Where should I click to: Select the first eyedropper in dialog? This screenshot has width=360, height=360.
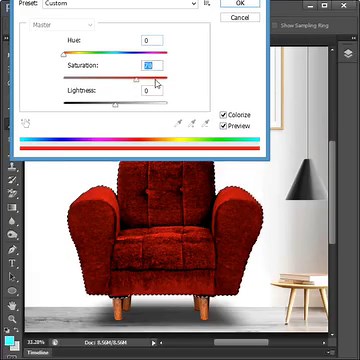click(x=178, y=123)
